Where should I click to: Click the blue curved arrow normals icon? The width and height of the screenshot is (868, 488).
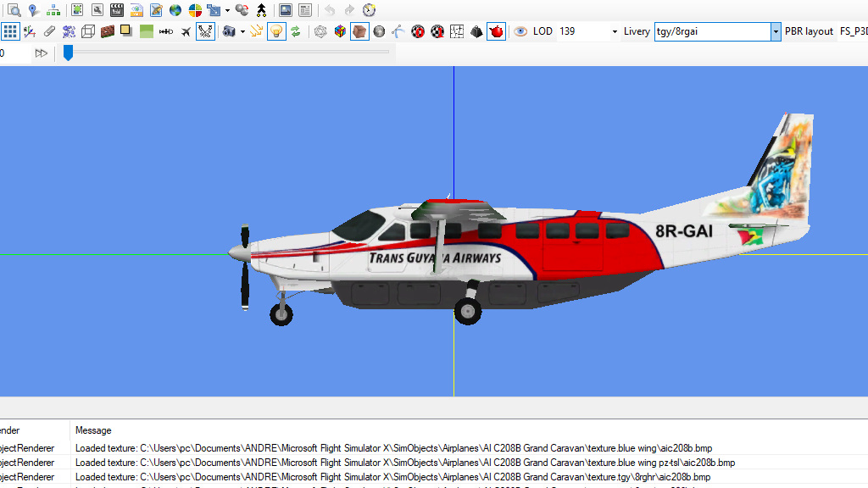click(398, 31)
